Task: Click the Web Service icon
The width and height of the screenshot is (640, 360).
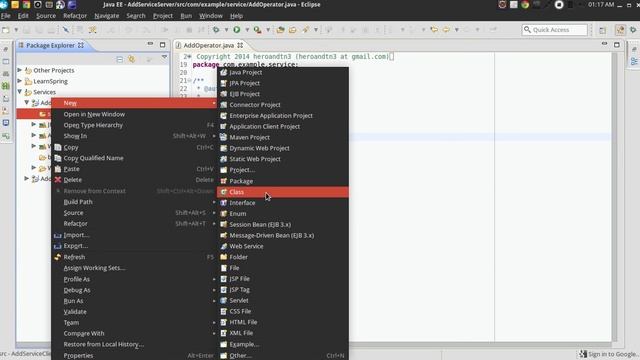Action: pos(223,246)
